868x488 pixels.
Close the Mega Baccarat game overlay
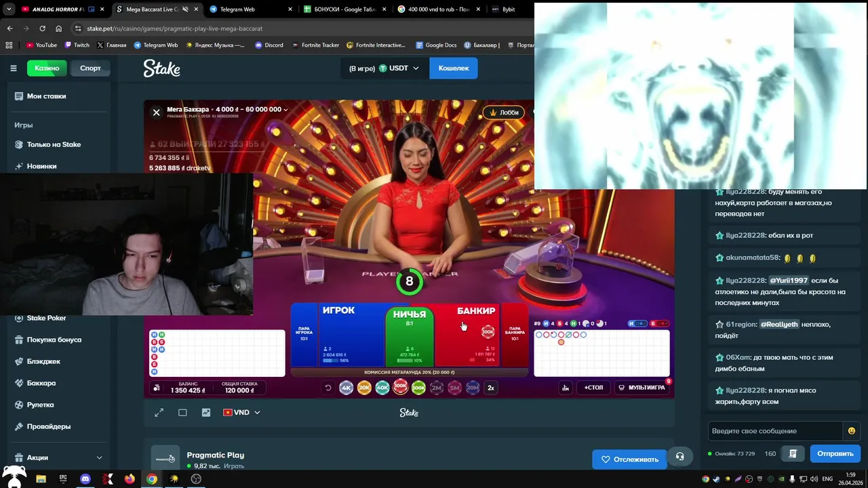pyautogui.click(x=156, y=113)
